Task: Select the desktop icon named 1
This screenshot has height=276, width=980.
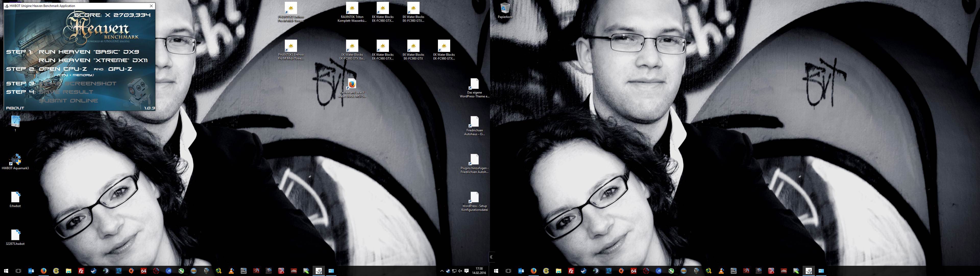Action: click(x=15, y=123)
